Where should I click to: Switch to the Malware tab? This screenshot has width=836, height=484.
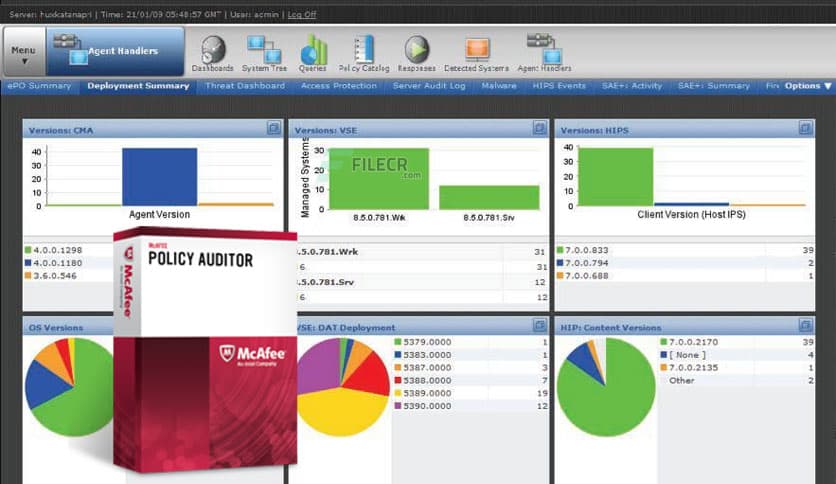pyautogui.click(x=499, y=86)
